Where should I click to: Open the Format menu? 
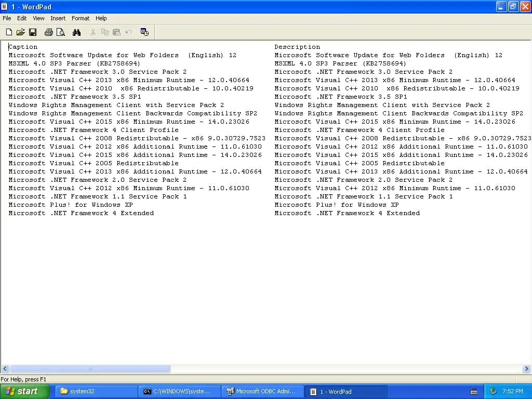tap(81, 18)
